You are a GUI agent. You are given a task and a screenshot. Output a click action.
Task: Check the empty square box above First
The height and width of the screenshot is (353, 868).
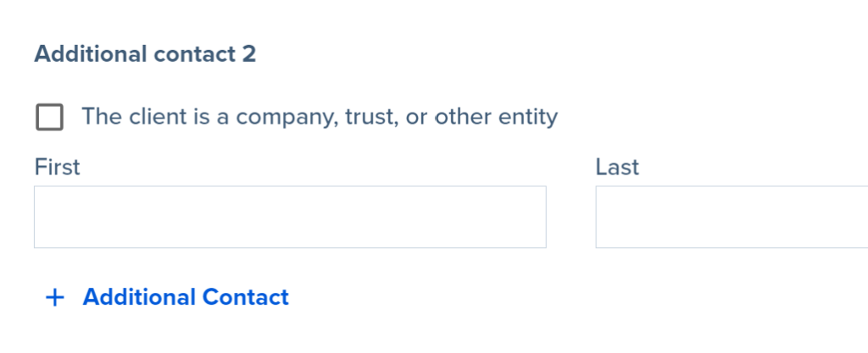[49, 117]
